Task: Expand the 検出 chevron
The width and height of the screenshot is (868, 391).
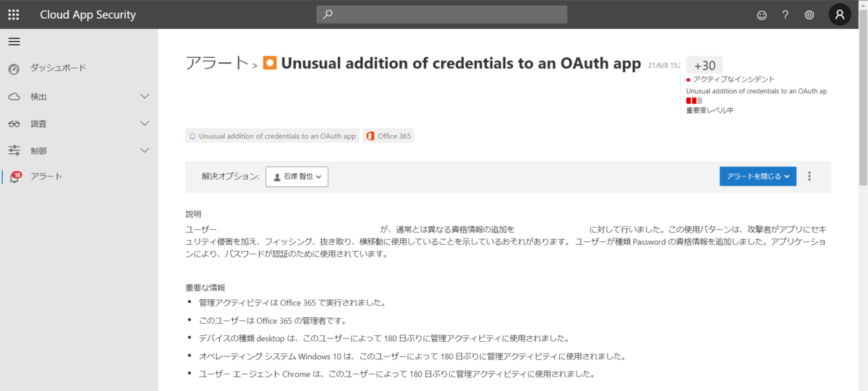Action: (144, 96)
